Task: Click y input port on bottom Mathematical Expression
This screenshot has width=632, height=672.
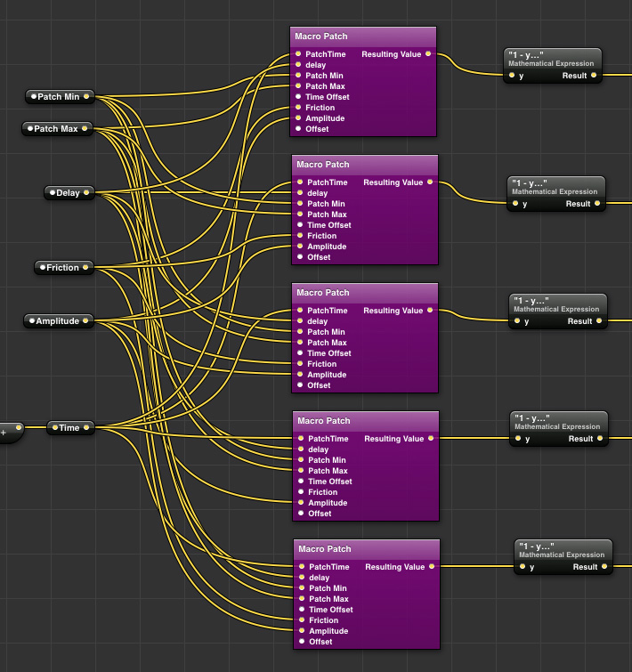Action: pos(523,567)
